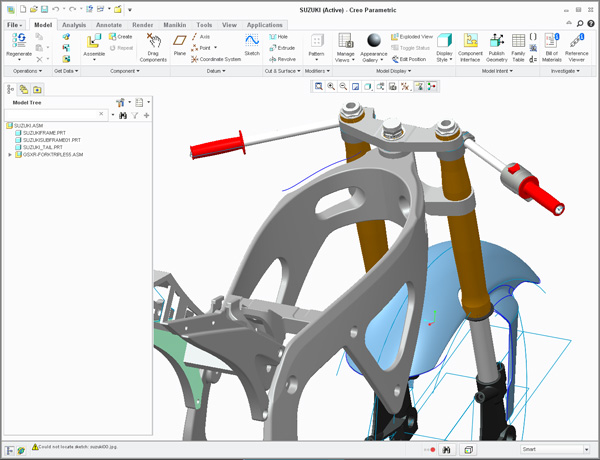Click the Regenerate icon
The image size is (600, 460).
[x=18, y=40]
